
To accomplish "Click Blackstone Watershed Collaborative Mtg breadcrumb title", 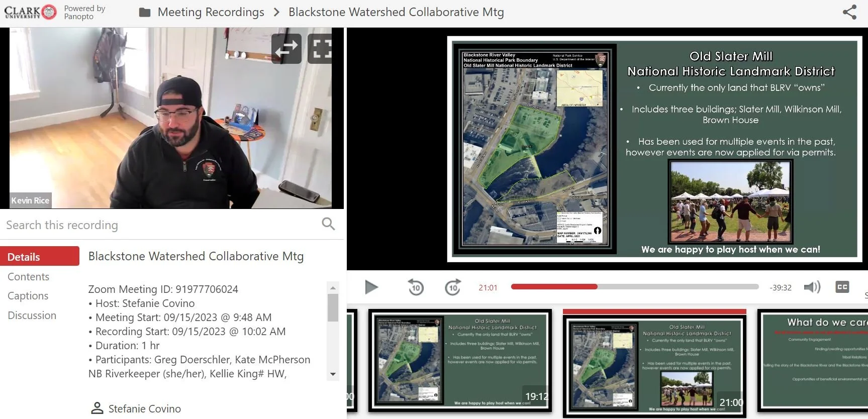I will click(396, 12).
